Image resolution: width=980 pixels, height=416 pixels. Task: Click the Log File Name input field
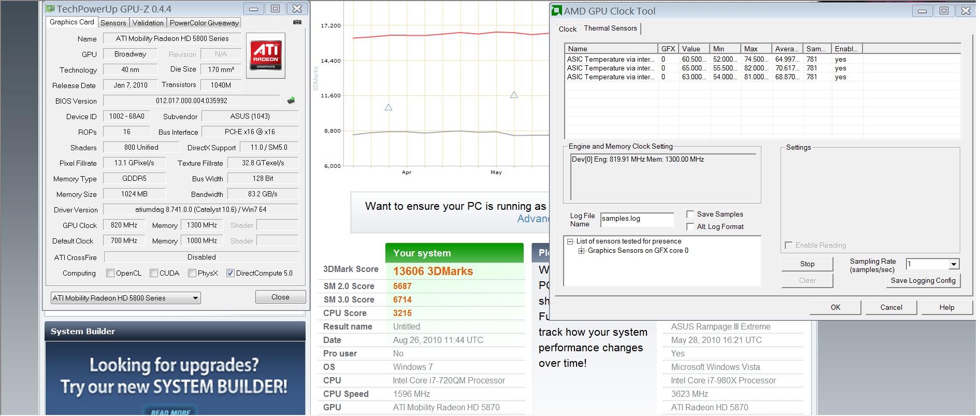tap(637, 220)
